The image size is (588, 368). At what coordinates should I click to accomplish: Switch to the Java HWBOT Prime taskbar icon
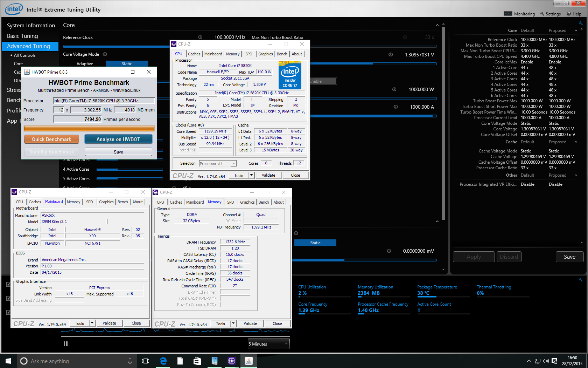point(248,361)
